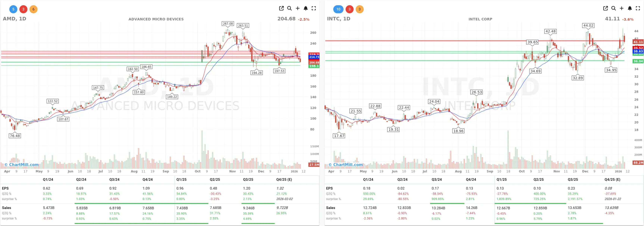Click the plus icon above INTC chart
The width and height of the screenshot is (644, 226).
[x=622, y=8]
